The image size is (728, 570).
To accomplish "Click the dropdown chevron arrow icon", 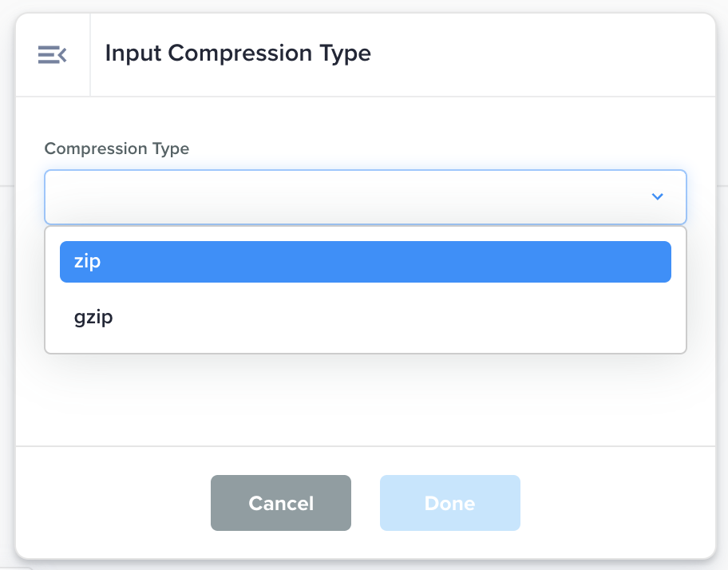I will 657,196.
